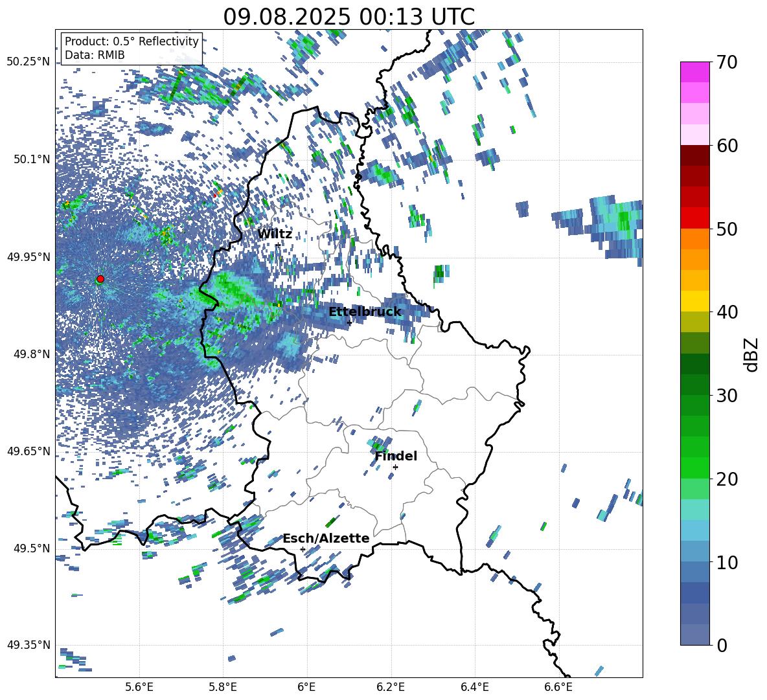The width and height of the screenshot is (767, 700).
Task: Click the Esch/Alzette station cross marker
Action: click(x=303, y=549)
